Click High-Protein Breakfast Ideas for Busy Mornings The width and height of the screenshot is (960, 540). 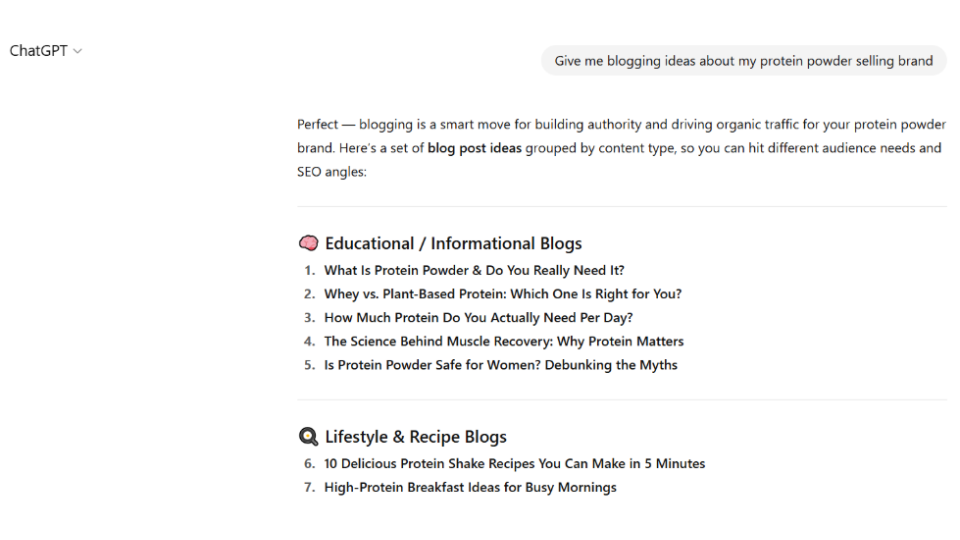click(x=470, y=487)
